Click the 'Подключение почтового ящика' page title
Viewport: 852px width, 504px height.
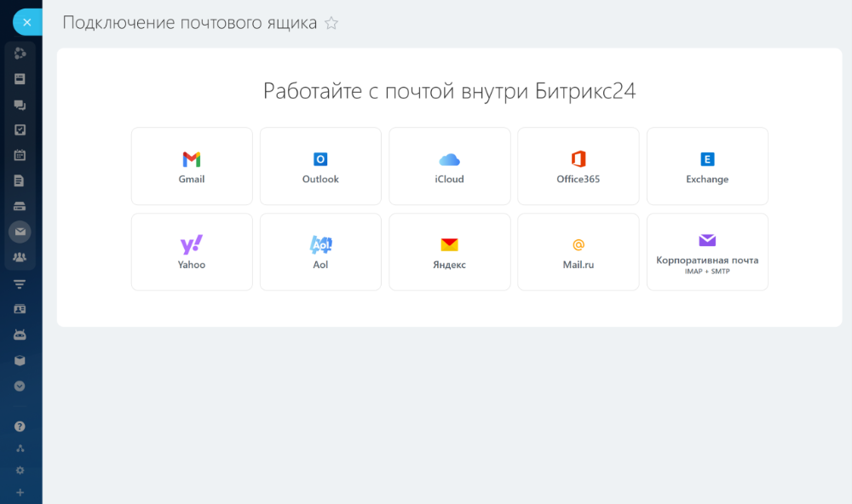[x=190, y=23]
